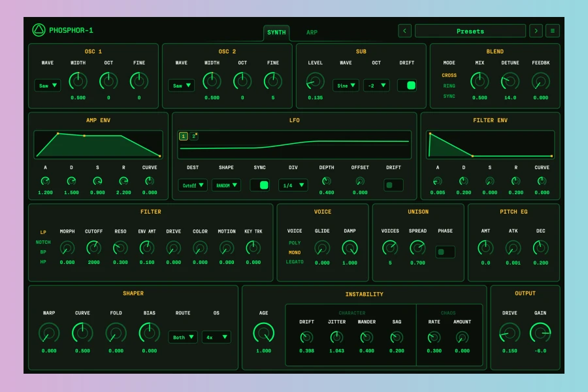Click the Shaper CURVE knob
This screenshot has width=588, height=392.
[x=82, y=333]
